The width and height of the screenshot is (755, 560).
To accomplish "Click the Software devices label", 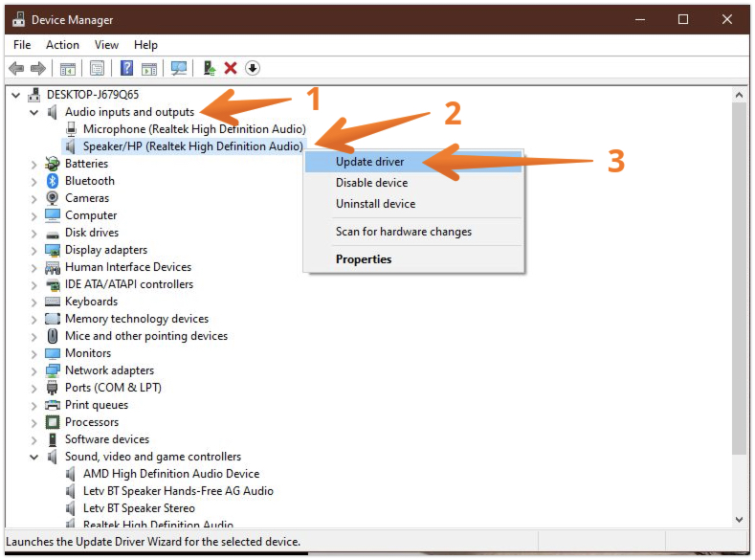I will 107,439.
